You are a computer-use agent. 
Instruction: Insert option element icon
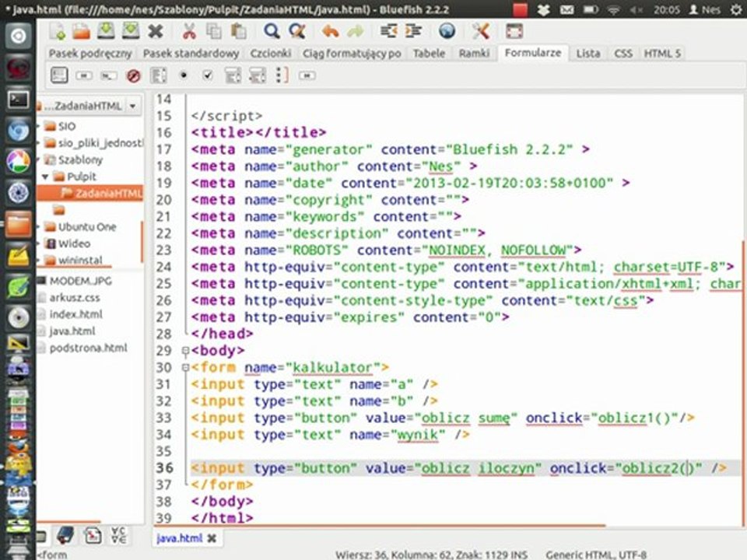click(x=258, y=75)
